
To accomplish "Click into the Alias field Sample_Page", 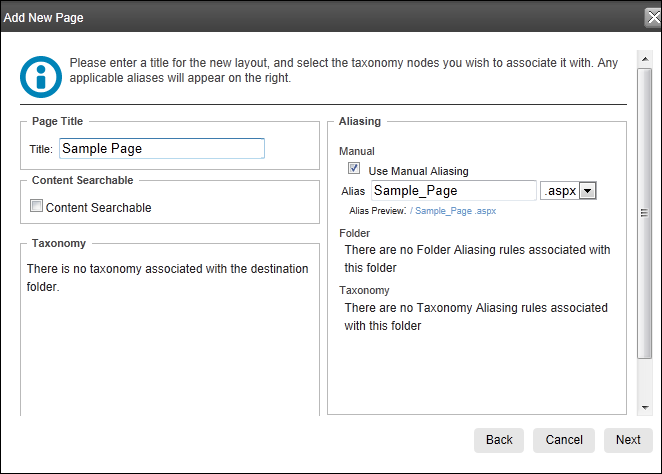I will [x=454, y=191].
